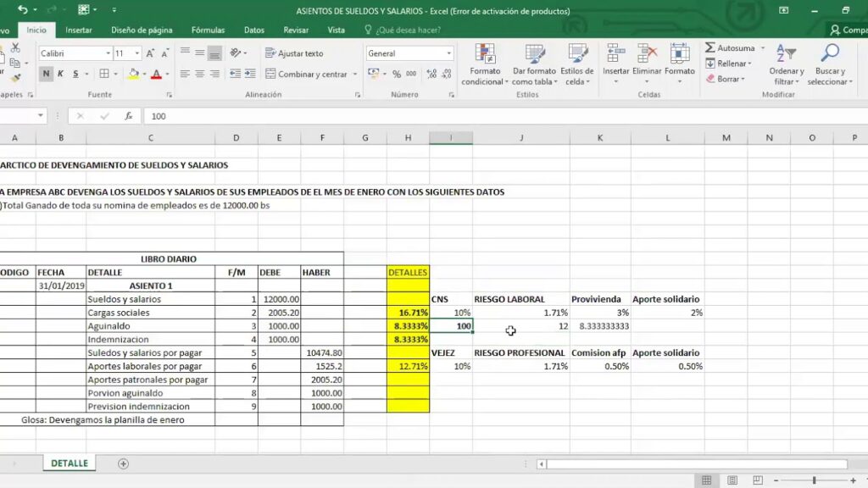Open Formato condicional menu
This screenshot has width=868, height=488.
coord(484,64)
